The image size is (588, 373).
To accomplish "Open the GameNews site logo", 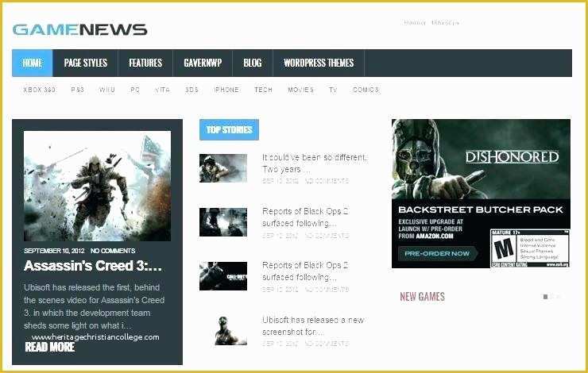I will click(80, 30).
